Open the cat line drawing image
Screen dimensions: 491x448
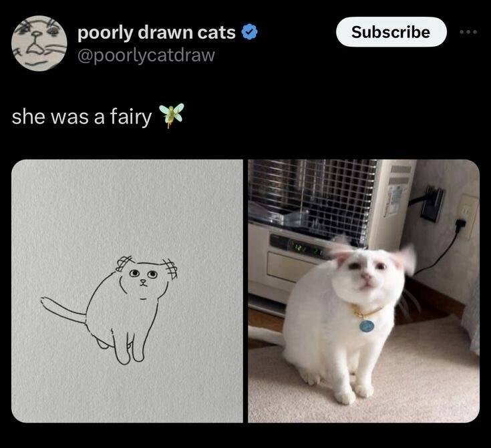(127, 290)
